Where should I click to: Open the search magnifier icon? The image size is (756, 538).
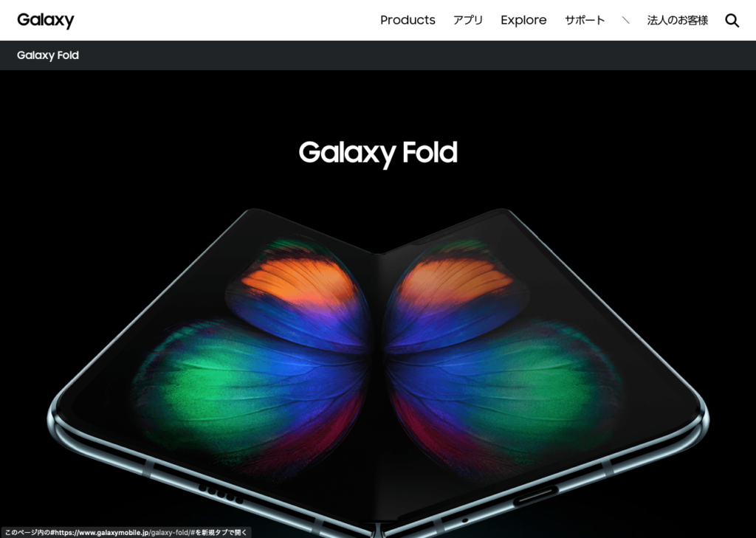click(732, 21)
